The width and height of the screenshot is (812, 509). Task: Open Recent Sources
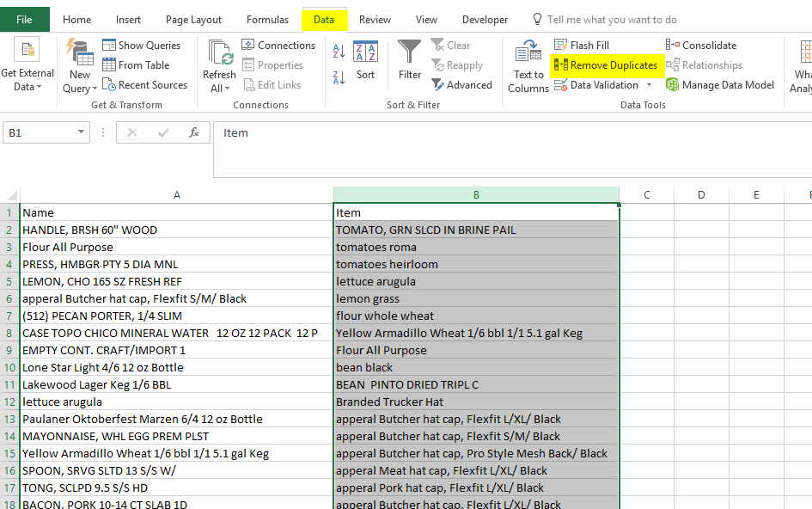(x=144, y=84)
